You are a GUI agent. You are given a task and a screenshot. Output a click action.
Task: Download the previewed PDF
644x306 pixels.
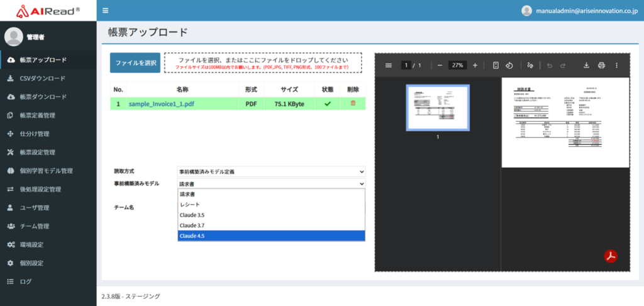(587, 65)
